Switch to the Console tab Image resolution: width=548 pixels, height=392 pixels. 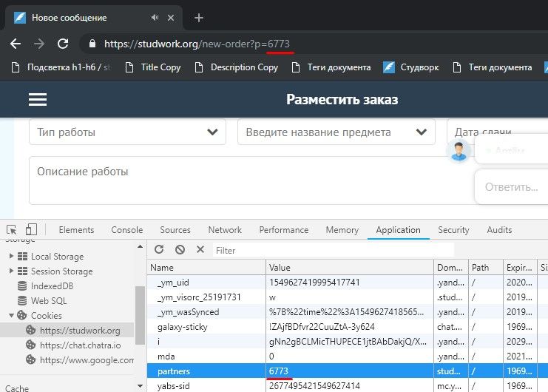coord(126,230)
